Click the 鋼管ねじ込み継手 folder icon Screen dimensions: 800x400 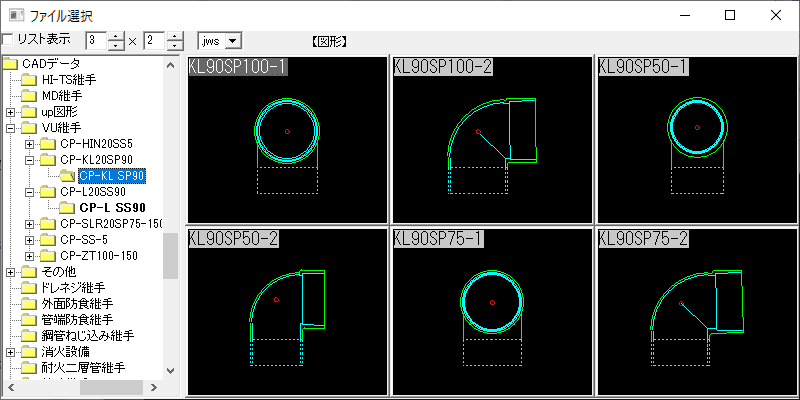(x=30, y=336)
